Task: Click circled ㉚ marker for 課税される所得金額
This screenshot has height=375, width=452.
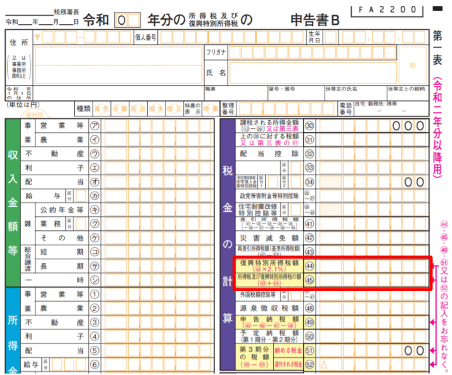Action: point(310,126)
